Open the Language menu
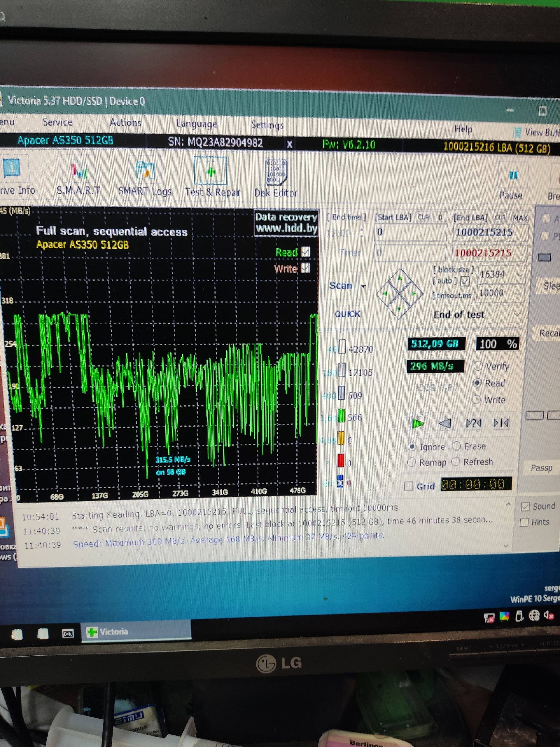560x747 pixels. (197, 124)
